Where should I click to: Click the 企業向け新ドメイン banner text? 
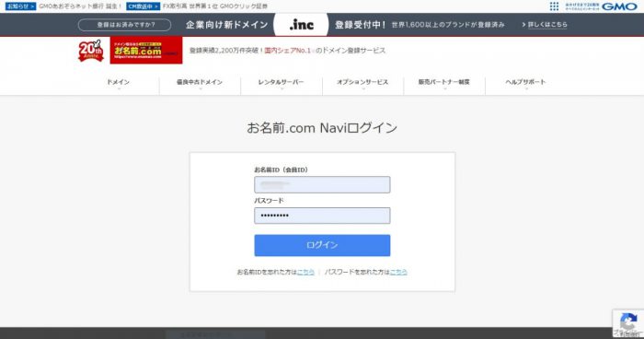tap(226, 25)
